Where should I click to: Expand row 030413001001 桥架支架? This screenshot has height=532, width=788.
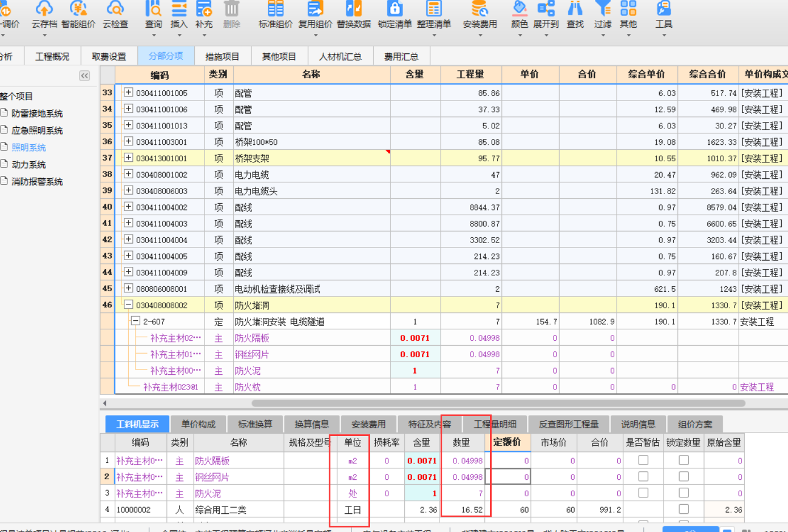128,158
